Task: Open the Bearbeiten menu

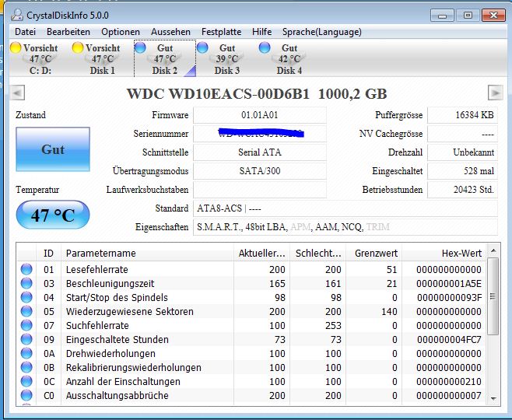Action: pos(68,32)
